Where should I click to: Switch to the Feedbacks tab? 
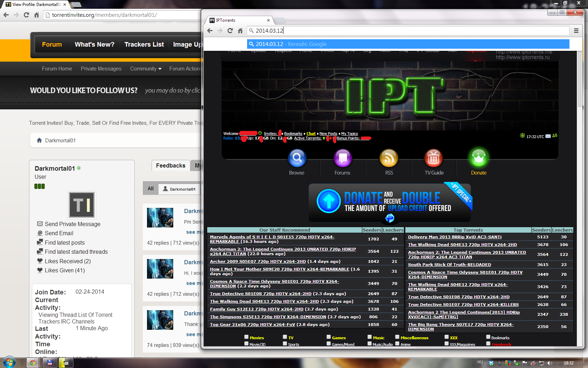pos(171,165)
